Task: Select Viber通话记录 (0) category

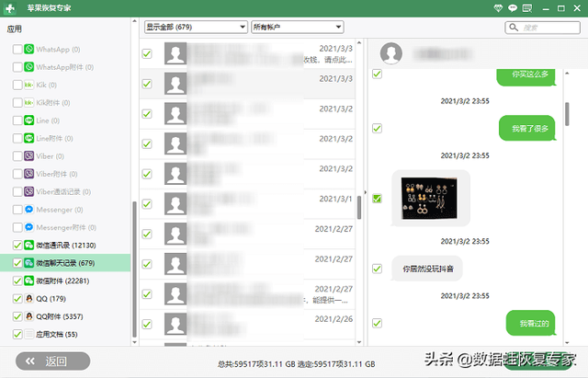Action: [63, 191]
